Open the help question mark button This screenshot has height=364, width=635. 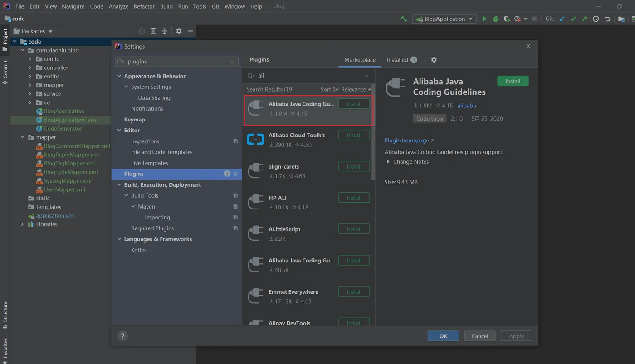point(122,336)
